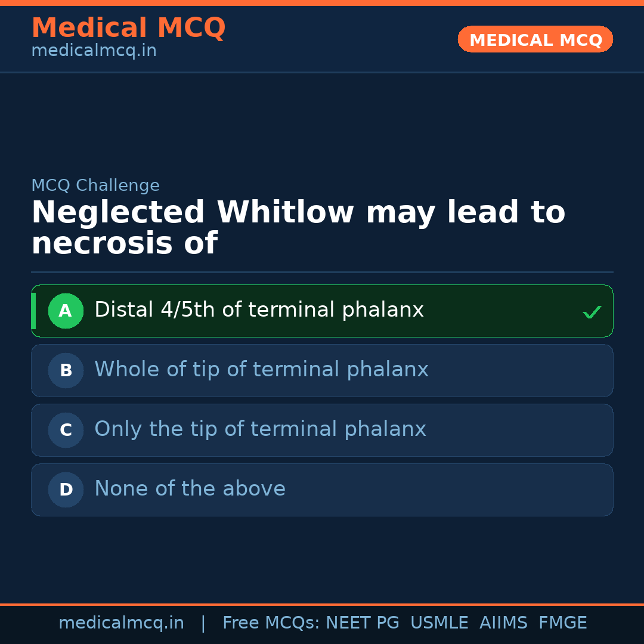The height and width of the screenshot is (644, 644).
Task: Click the D letter circle badge
Action: coord(66,490)
